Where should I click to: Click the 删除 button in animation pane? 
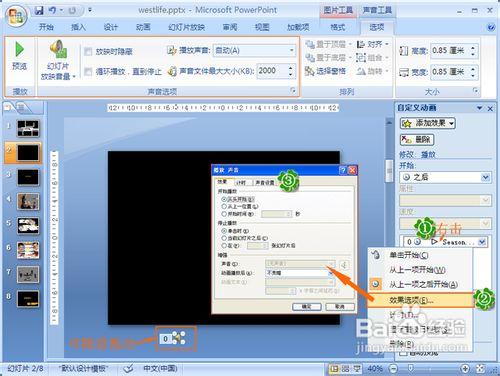pos(416,139)
